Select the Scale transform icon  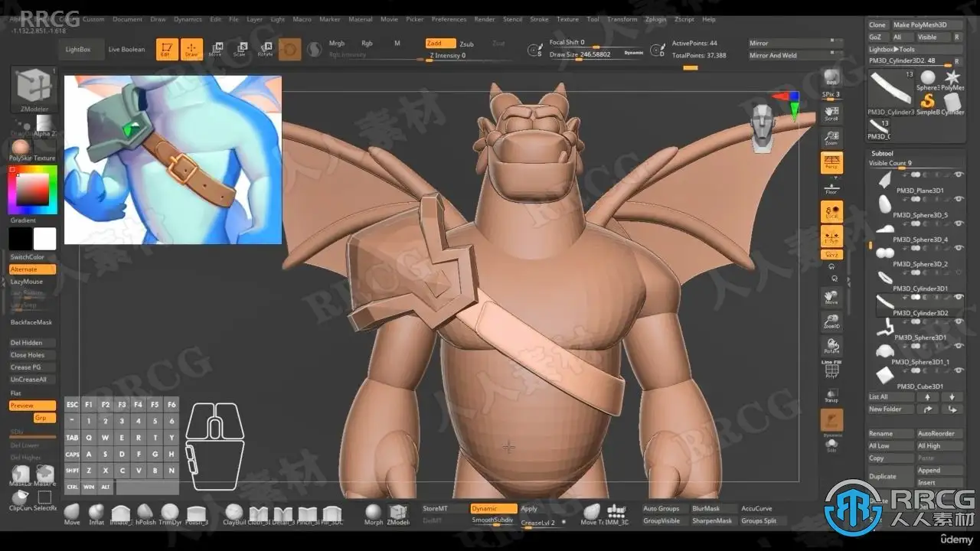pyautogui.click(x=240, y=50)
